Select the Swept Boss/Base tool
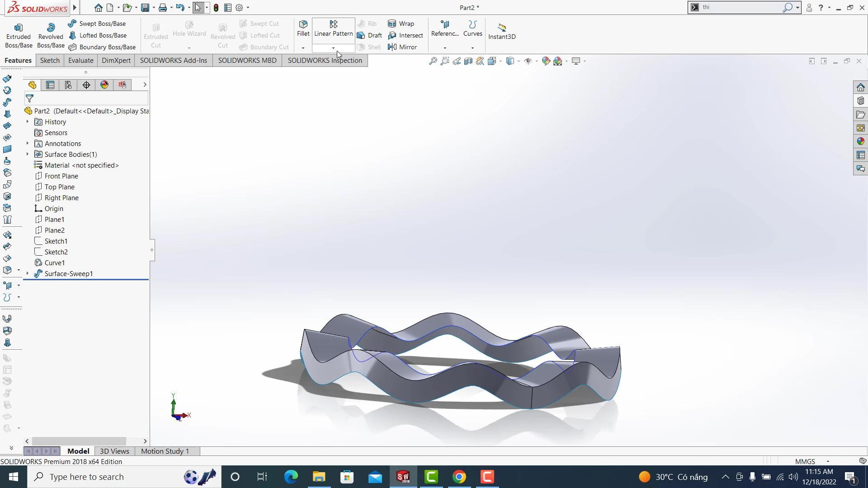Screen dimensions: 868x488 click(97, 23)
